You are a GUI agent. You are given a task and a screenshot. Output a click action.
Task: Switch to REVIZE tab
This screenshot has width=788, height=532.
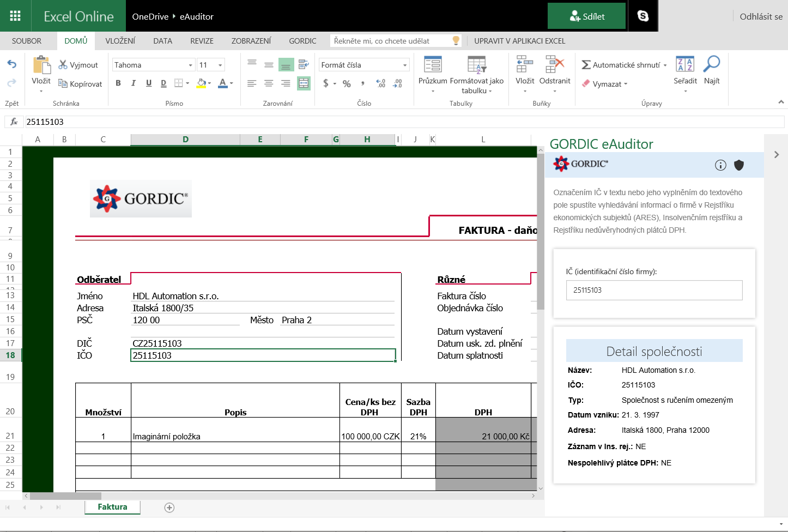[202, 41]
